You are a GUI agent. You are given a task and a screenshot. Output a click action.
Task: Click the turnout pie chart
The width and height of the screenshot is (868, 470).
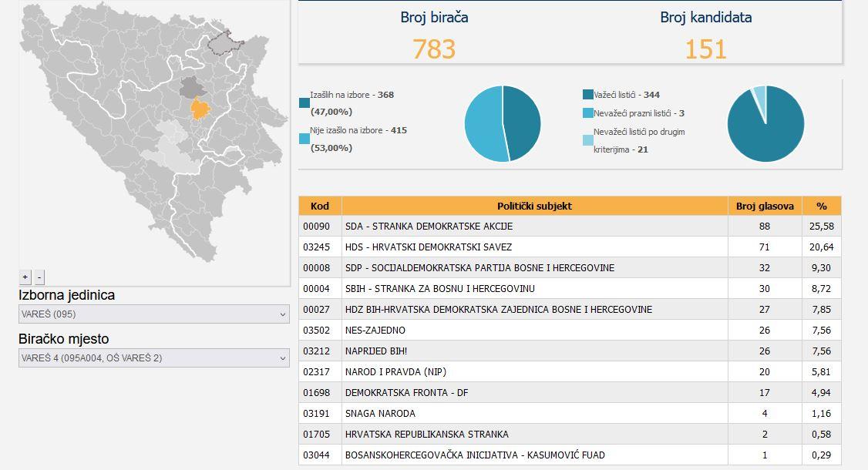503,123
